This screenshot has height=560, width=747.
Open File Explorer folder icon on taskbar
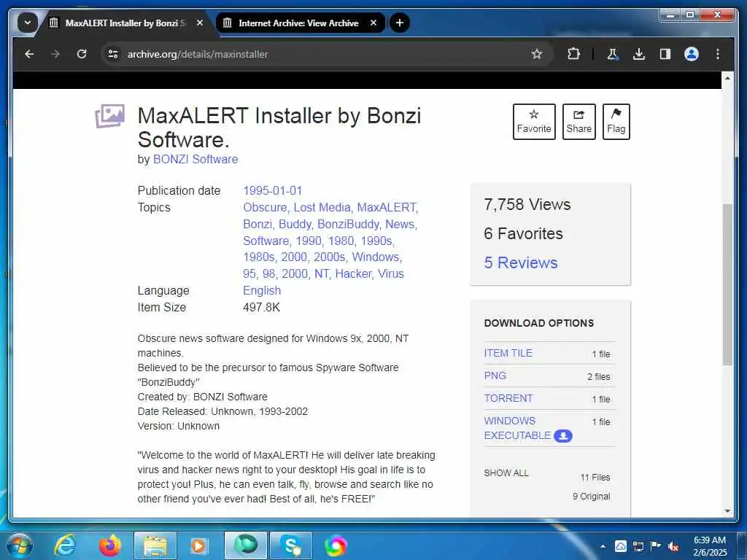click(x=155, y=545)
